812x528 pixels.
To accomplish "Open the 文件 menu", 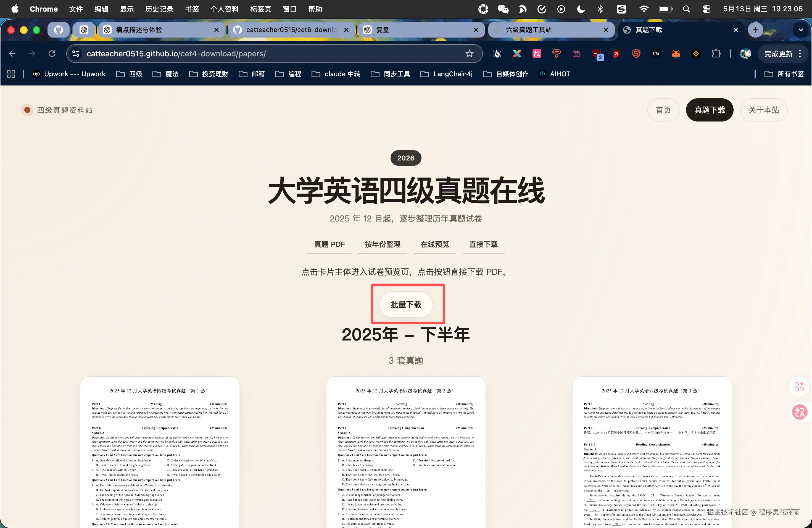I will coord(76,9).
